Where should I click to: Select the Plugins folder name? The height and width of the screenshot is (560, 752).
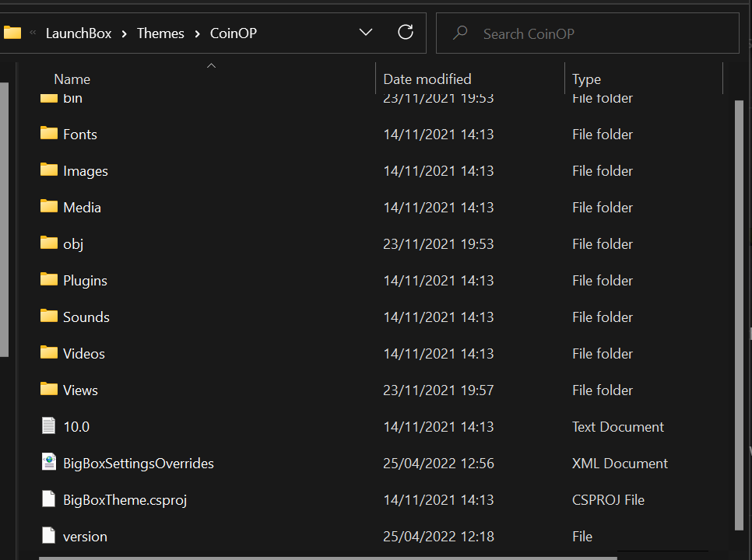click(x=85, y=281)
